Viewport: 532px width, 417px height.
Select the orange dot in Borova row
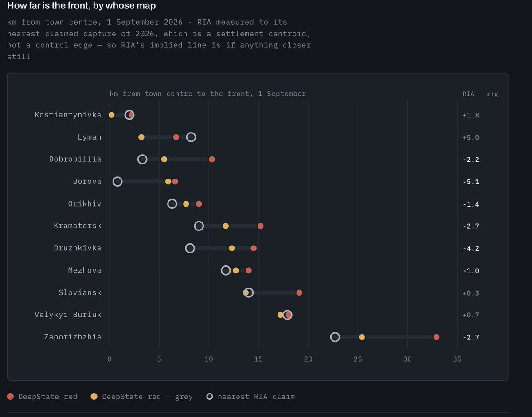point(168,182)
